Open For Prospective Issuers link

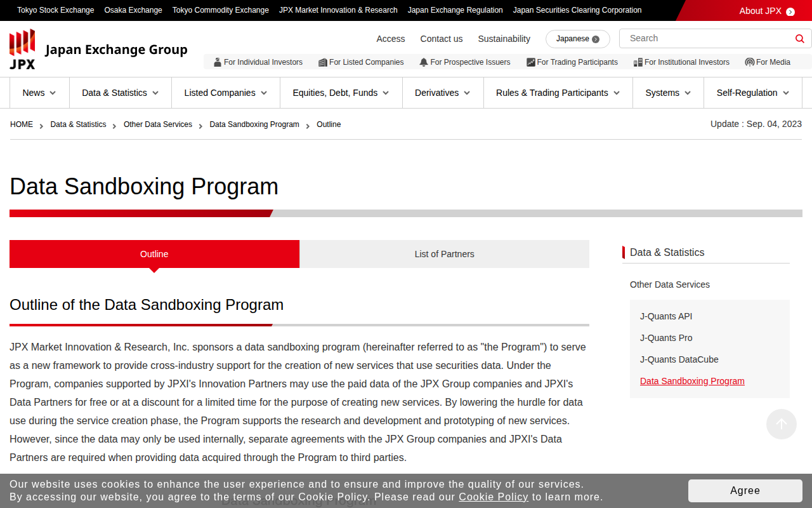(465, 62)
